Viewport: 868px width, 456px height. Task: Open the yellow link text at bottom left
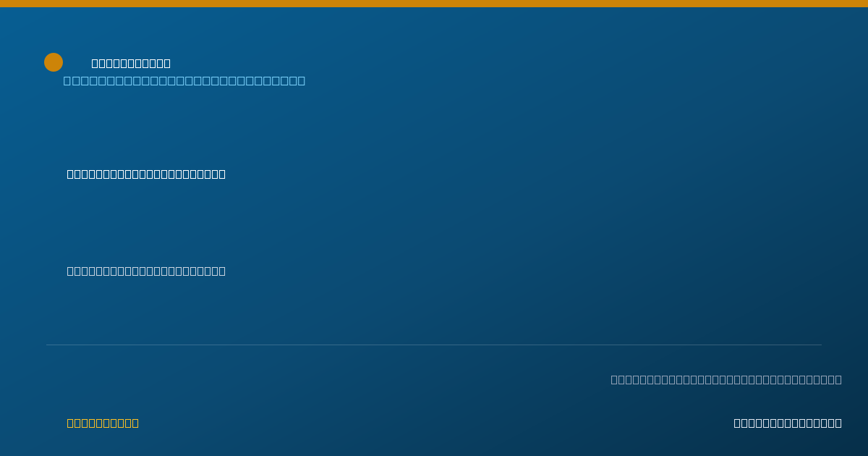point(103,423)
